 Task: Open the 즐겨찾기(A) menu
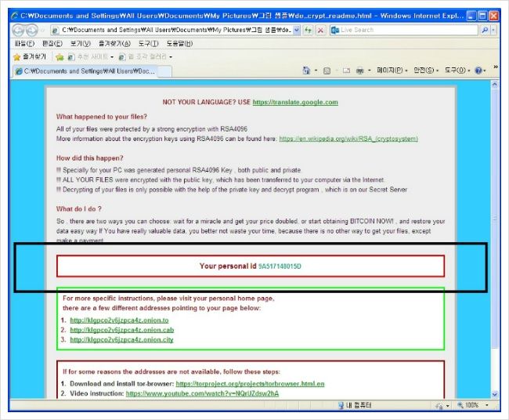tap(114, 44)
